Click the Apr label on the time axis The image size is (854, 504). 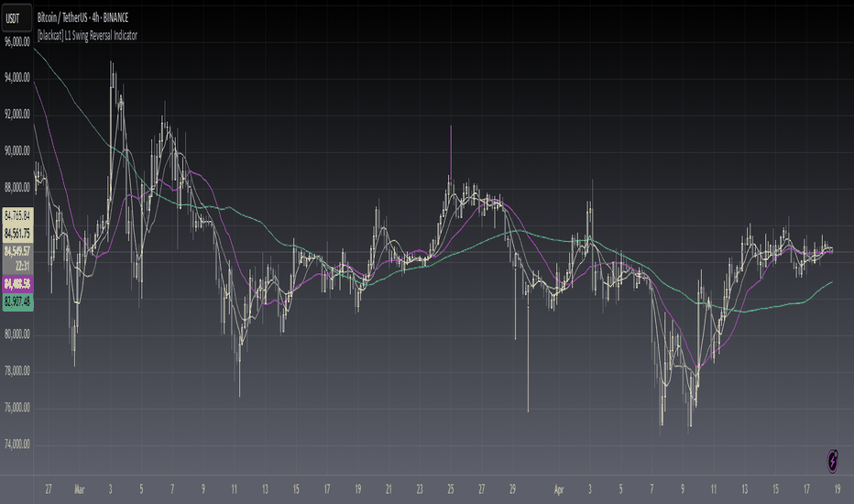[x=559, y=489]
